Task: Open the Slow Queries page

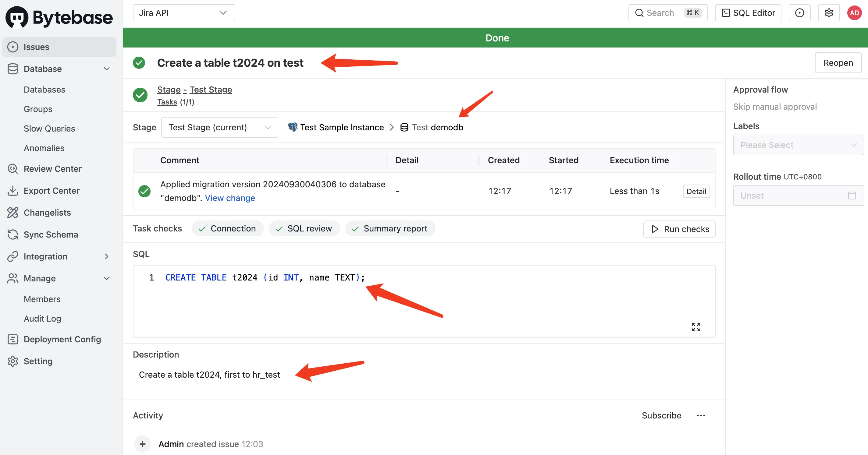Action: pos(50,128)
